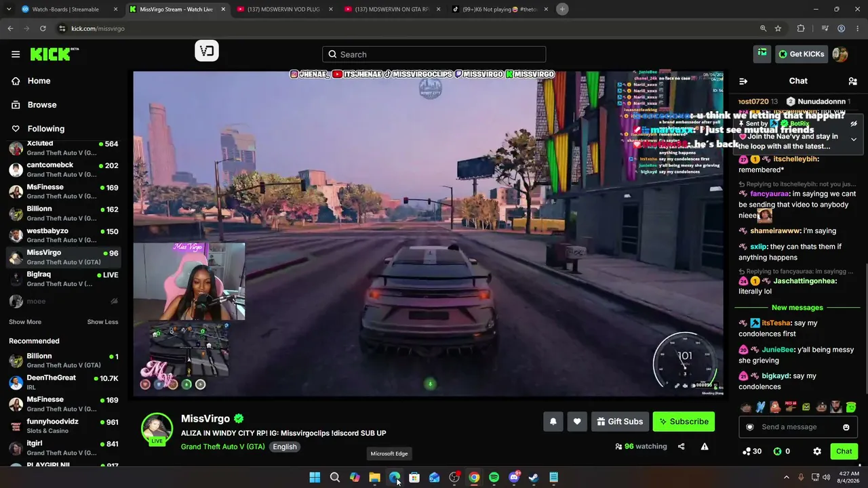Switch to the MDSWERVIN VOD PLUG tab
Image resolution: width=868 pixels, height=488 pixels.
click(x=285, y=9)
